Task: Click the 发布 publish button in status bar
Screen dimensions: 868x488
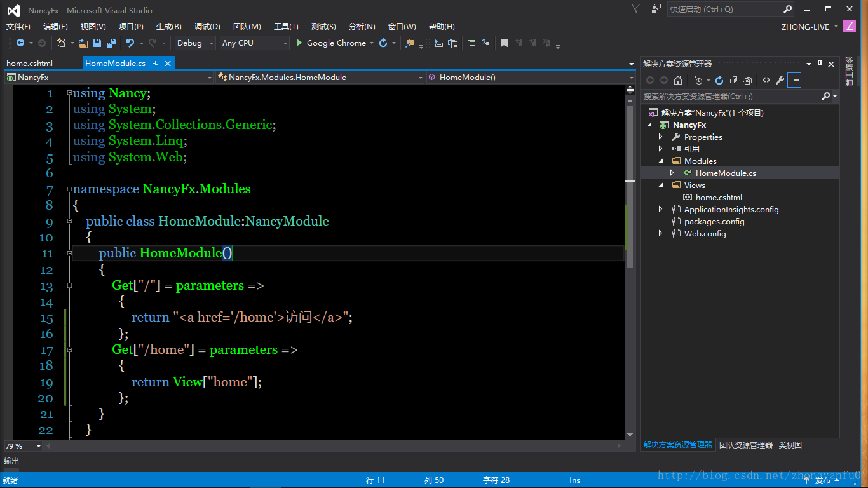Action: coord(823,480)
